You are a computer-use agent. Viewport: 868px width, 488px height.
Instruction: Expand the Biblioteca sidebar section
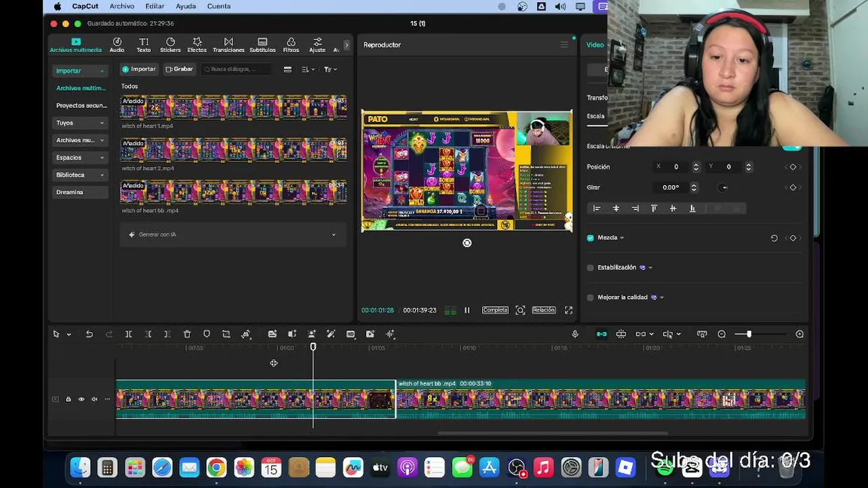81,175
